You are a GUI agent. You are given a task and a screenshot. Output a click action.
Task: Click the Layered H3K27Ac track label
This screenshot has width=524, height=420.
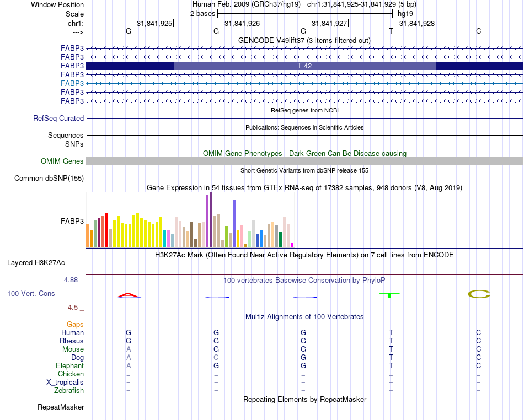click(x=36, y=263)
